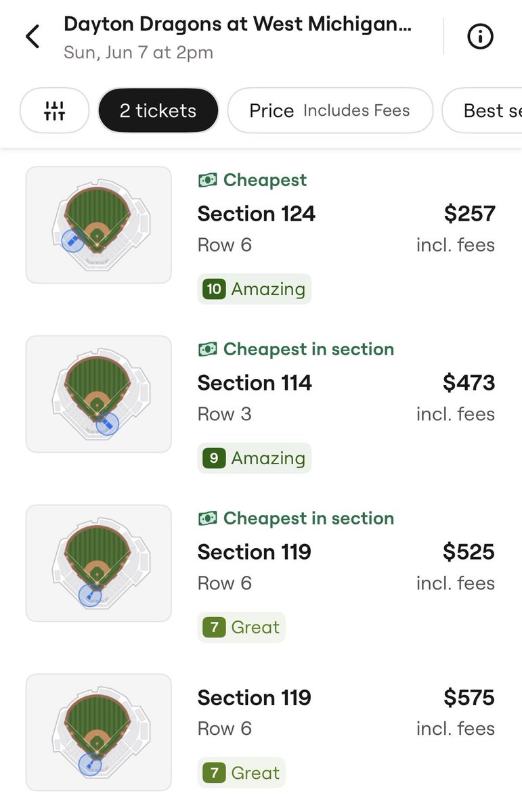Tap the Cheapest money icon for Section 124
This screenshot has height=812, width=522.
pyautogui.click(x=208, y=180)
